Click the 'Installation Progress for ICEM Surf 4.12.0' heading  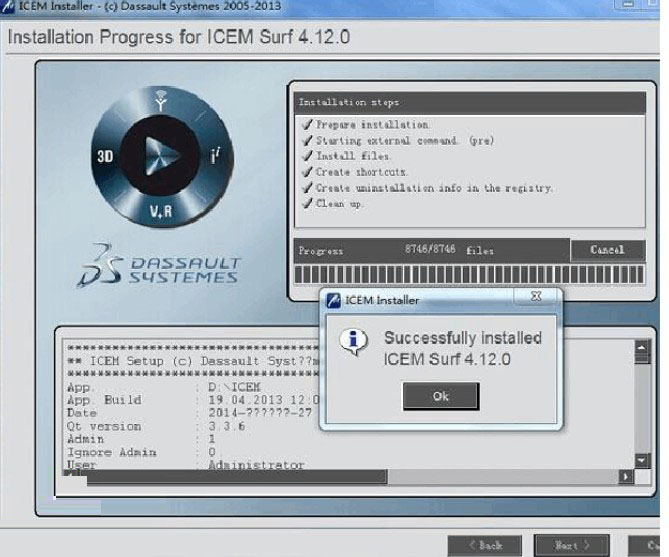179,37
